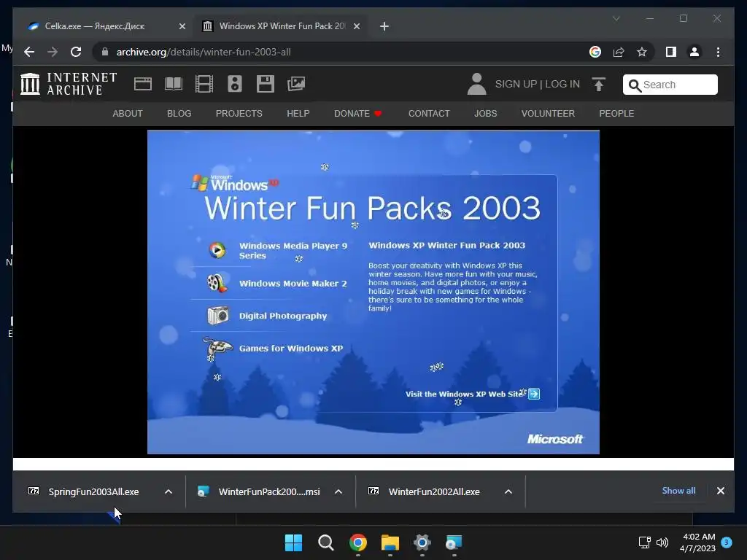Open File Explorer from the taskbar
This screenshot has width=747, height=560.
(x=390, y=542)
